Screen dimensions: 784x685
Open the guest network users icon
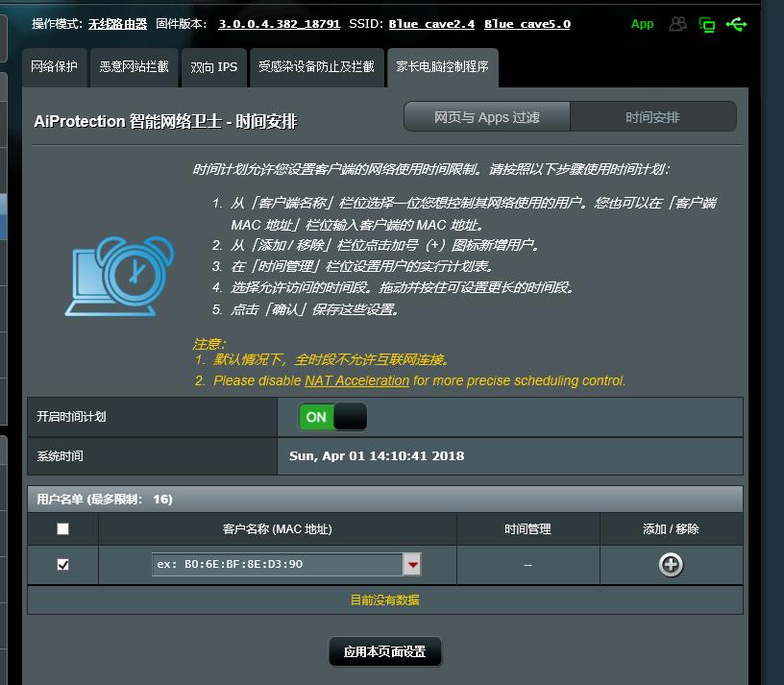coord(677,24)
